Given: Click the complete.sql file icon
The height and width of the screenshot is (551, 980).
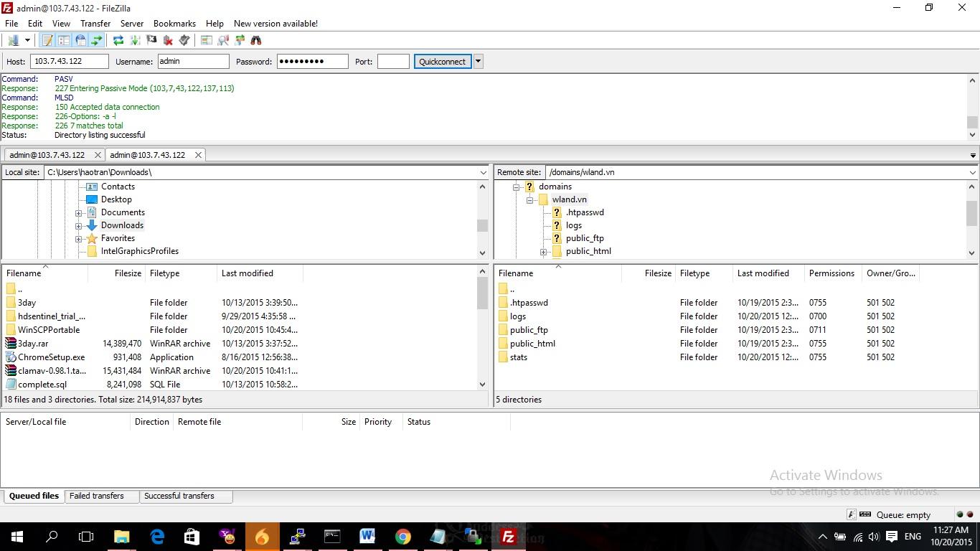Looking at the screenshot, I should click(11, 385).
